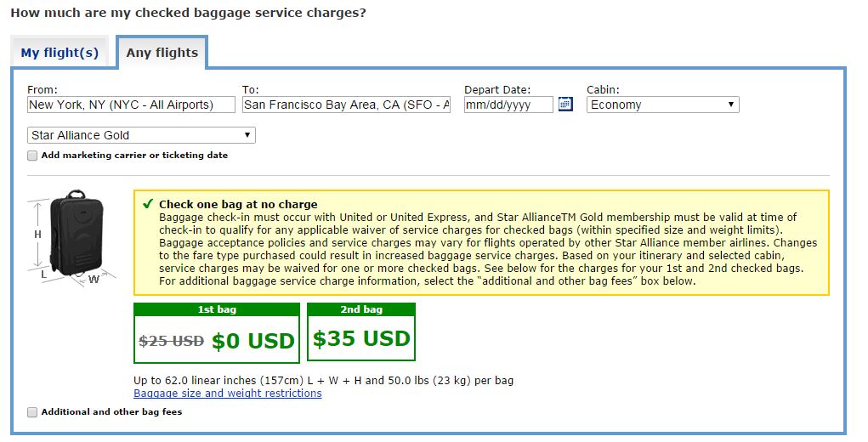Click the green checkmark in the notice
The height and width of the screenshot is (442, 868).
coord(148,204)
